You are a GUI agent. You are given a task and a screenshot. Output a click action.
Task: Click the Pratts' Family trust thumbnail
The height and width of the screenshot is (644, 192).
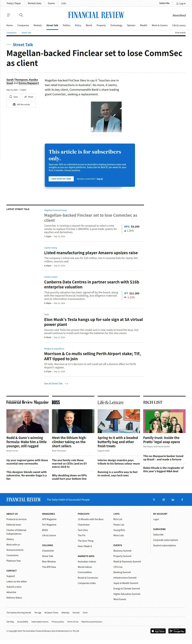pyautogui.click(x=164, y=421)
